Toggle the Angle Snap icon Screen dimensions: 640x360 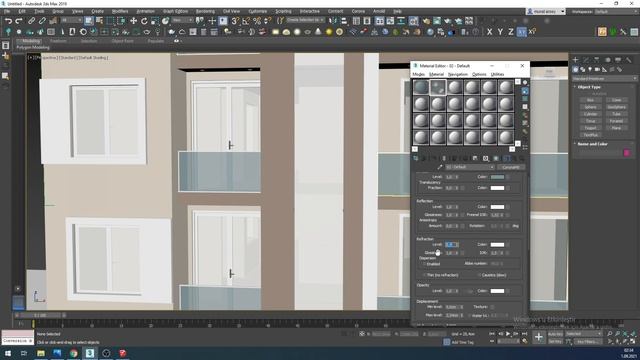point(246,21)
